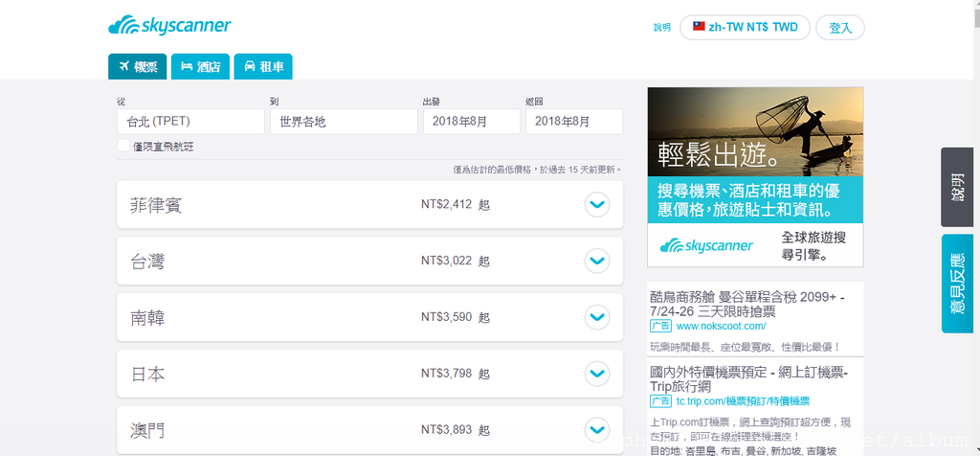Viewport: 980px width, 456px height.
Task: Expand the 台灣 destination chevron
Action: pyautogui.click(x=596, y=261)
